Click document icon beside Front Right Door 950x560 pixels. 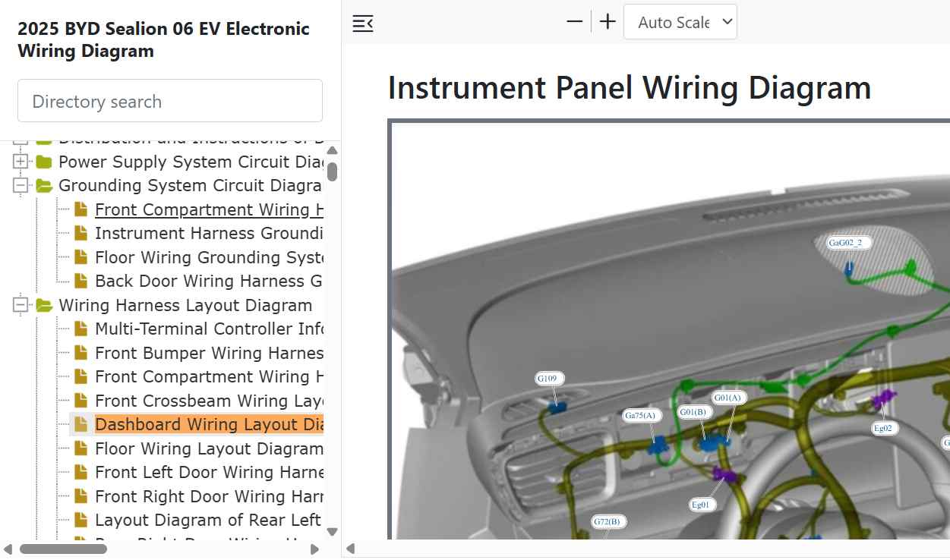[x=80, y=496]
